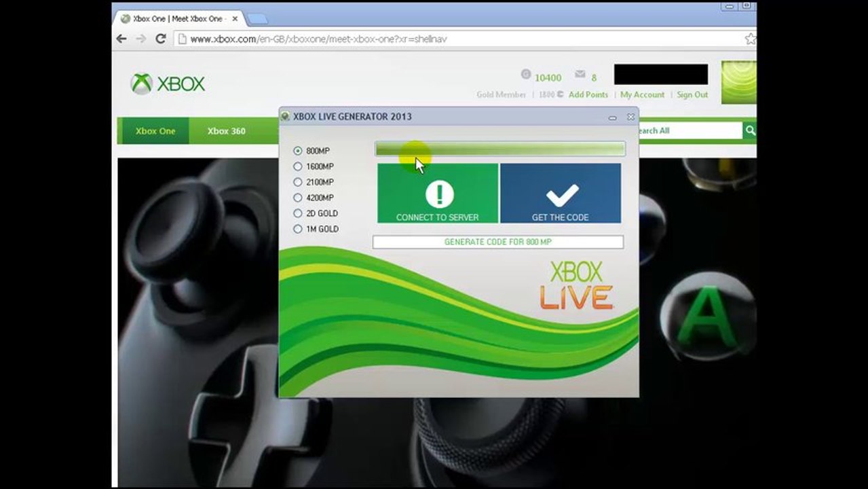Close the Xbox Live Generator 2013 window
The width and height of the screenshot is (868, 489).
click(630, 117)
